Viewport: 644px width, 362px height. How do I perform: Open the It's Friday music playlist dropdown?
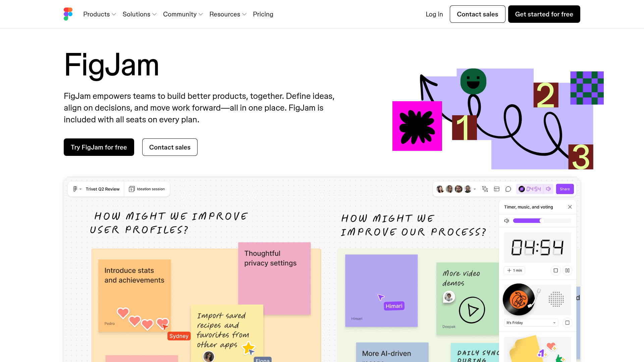click(531, 322)
